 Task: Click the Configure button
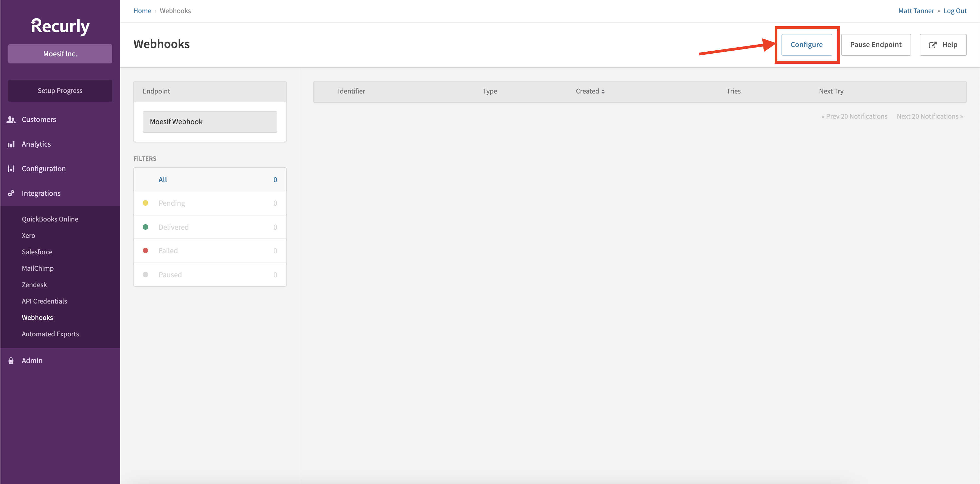807,44
